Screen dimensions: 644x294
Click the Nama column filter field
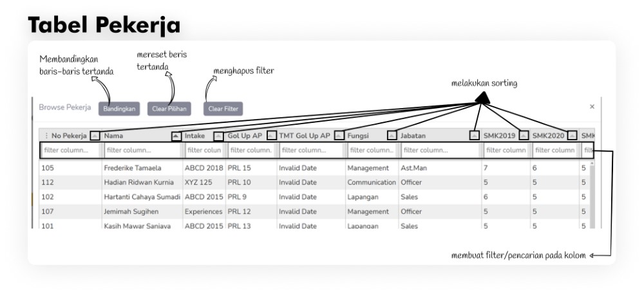click(142, 151)
